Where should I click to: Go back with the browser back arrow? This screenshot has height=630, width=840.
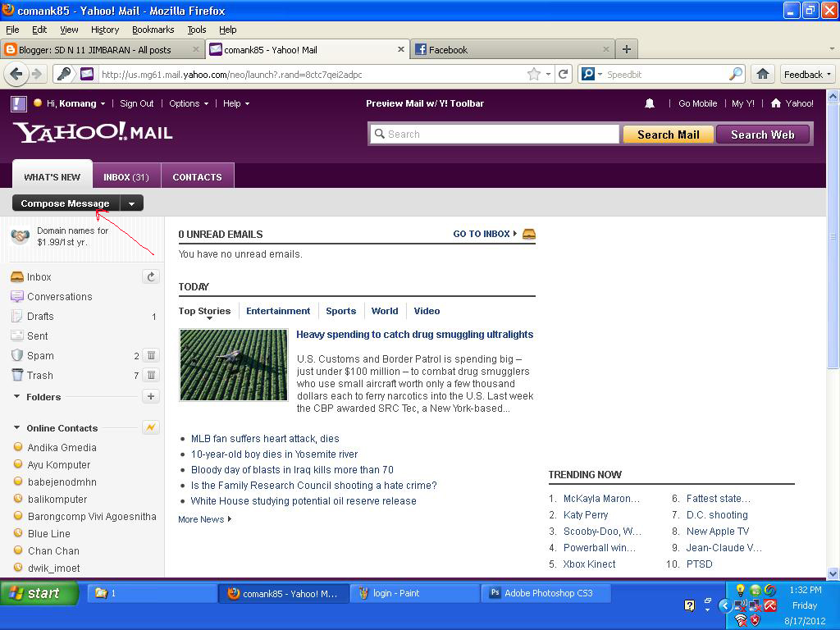[x=16, y=74]
